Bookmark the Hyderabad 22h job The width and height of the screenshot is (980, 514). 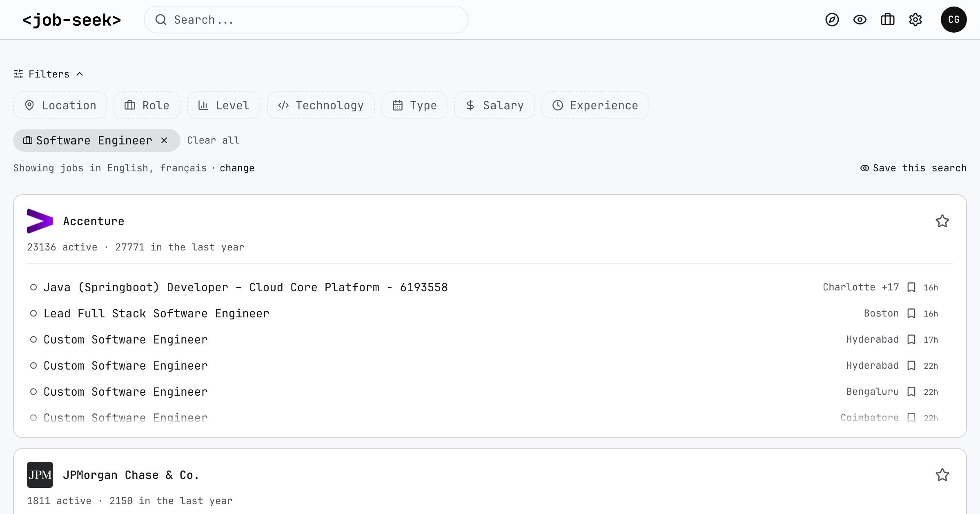[x=911, y=366]
